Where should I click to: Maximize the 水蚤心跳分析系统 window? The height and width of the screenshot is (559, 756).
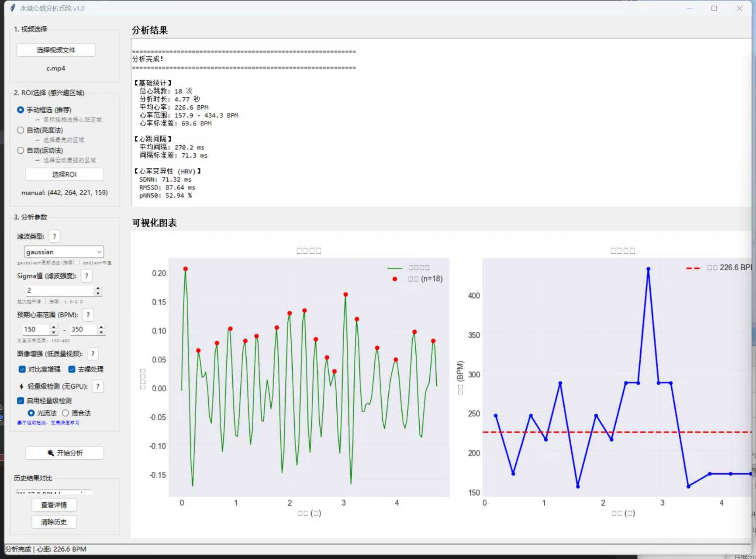point(714,8)
